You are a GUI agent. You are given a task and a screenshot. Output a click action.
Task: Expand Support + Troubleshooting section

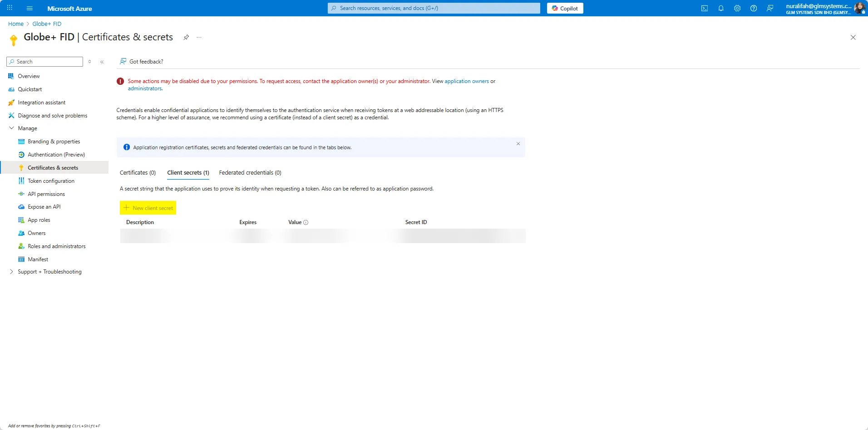(12, 272)
